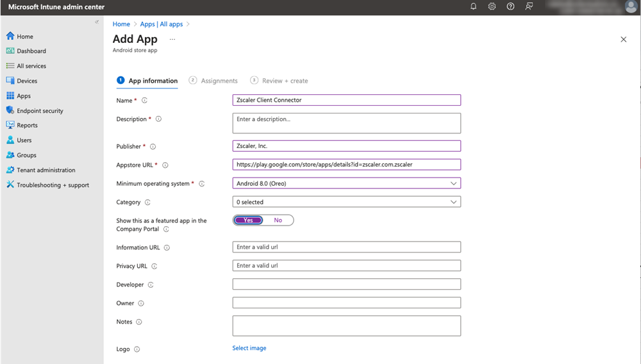The image size is (641, 364).
Task: Click the Privacy URL input field
Action: [347, 265]
